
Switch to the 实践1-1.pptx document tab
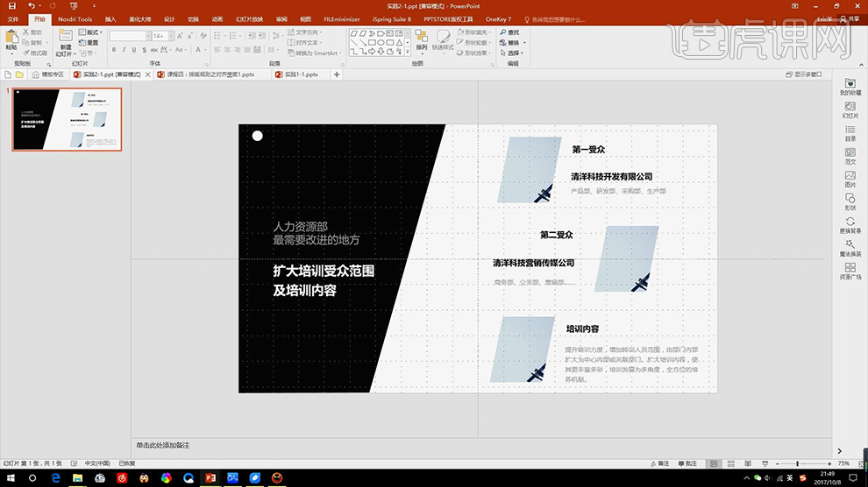point(300,74)
